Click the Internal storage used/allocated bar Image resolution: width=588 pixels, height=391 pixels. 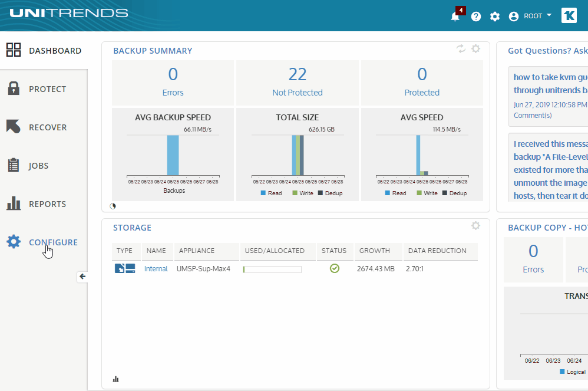272,270
